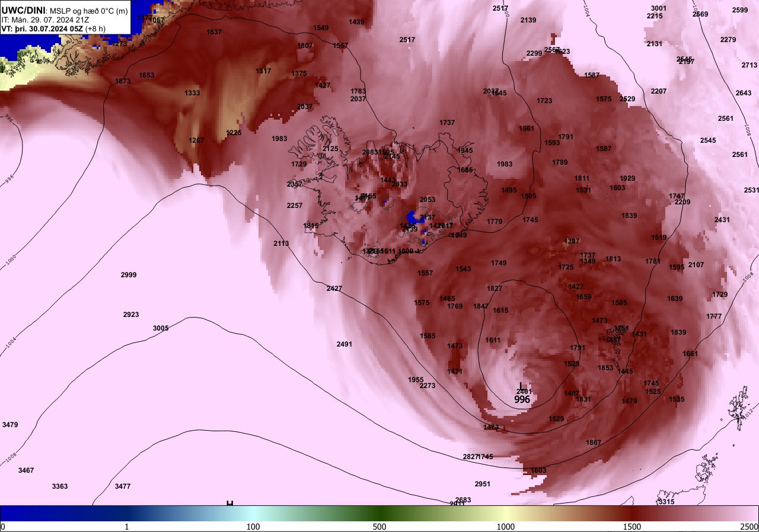759x532 pixels.
Task: Click the height value 2299
Action: coord(534,53)
